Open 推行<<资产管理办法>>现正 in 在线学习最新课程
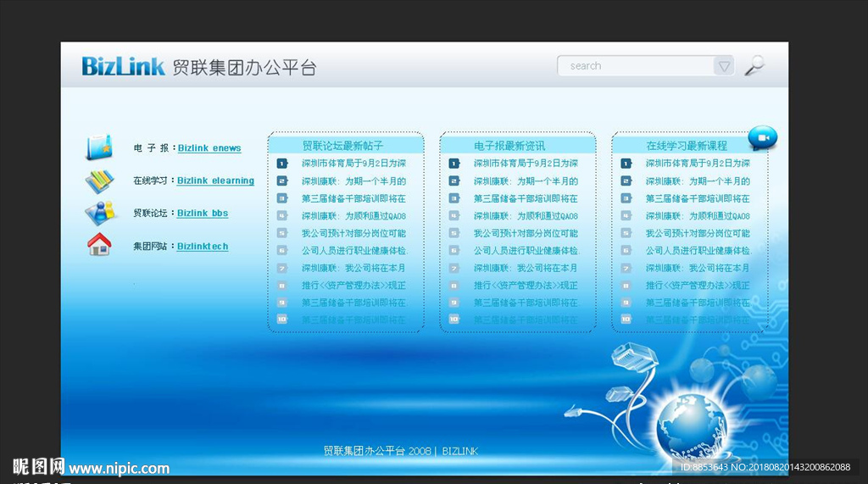This screenshot has height=484, width=868. point(698,285)
